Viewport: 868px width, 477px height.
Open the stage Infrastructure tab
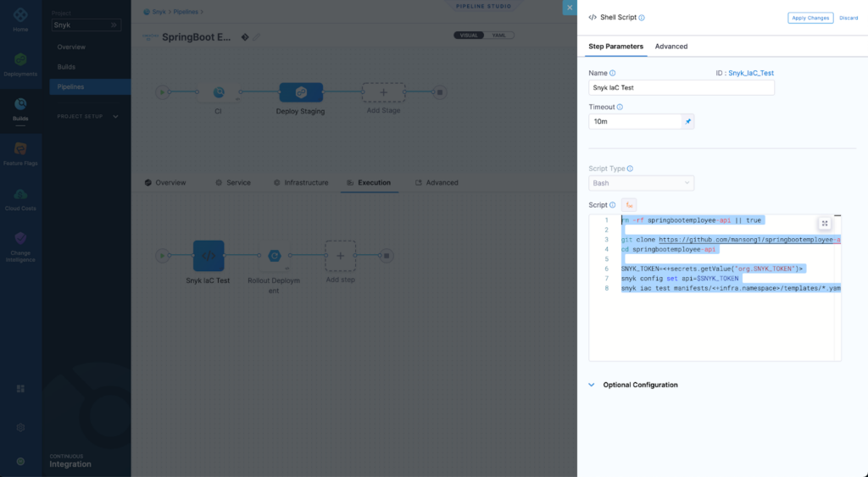(x=301, y=183)
